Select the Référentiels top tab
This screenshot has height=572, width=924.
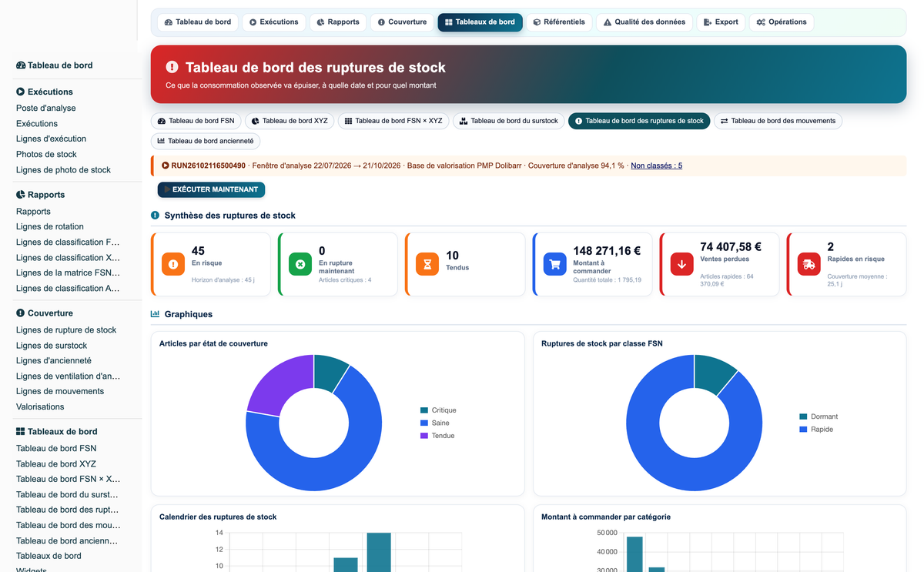(559, 22)
